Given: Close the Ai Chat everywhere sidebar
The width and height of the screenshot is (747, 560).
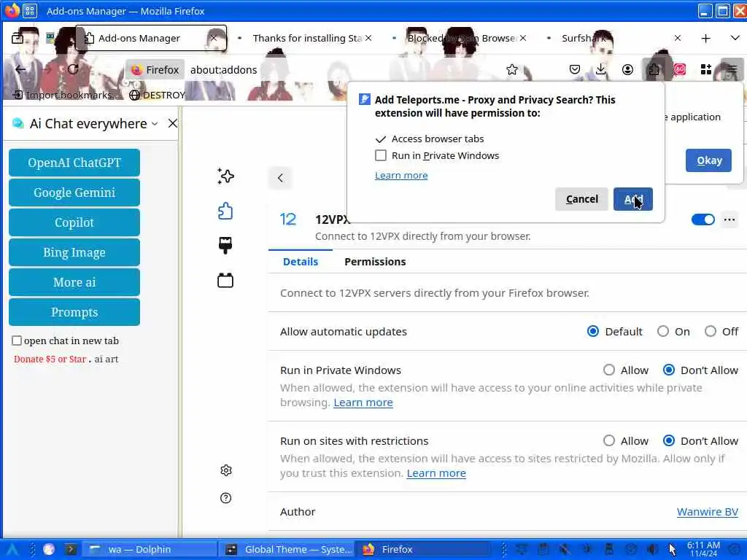Looking at the screenshot, I should tap(172, 124).
